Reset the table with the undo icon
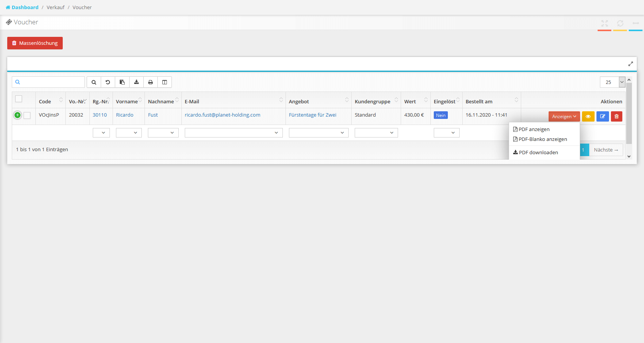This screenshot has width=644, height=343. (108, 82)
